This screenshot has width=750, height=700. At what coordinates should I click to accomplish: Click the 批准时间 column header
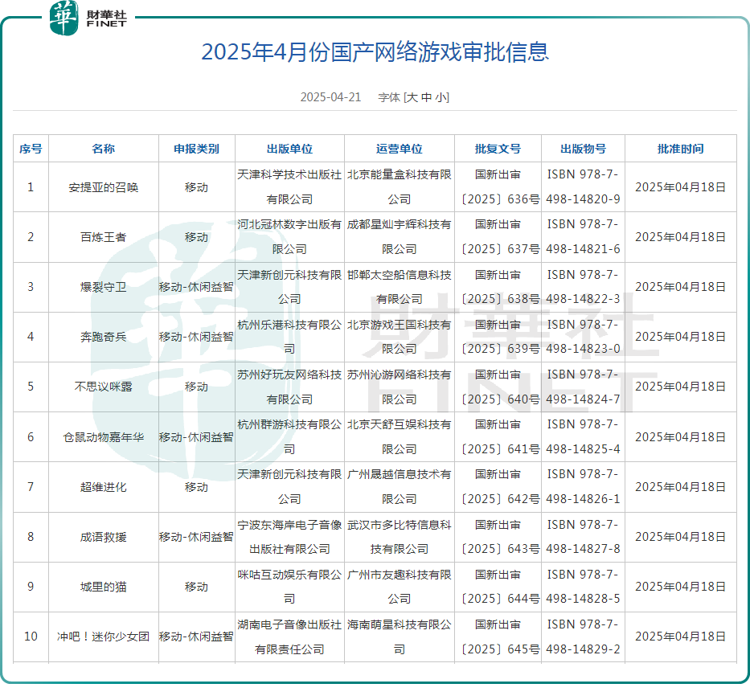point(680,149)
